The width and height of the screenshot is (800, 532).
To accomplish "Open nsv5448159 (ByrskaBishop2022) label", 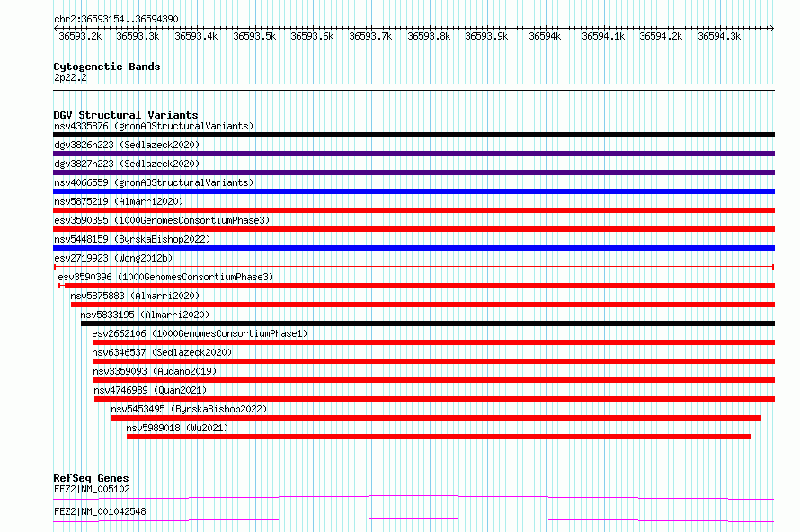I will [132, 239].
